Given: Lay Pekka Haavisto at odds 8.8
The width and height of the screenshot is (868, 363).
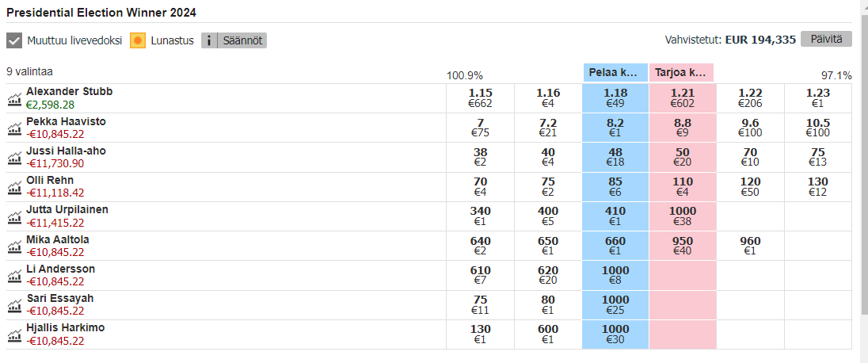Looking at the screenshot, I should (x=682, y=128).
